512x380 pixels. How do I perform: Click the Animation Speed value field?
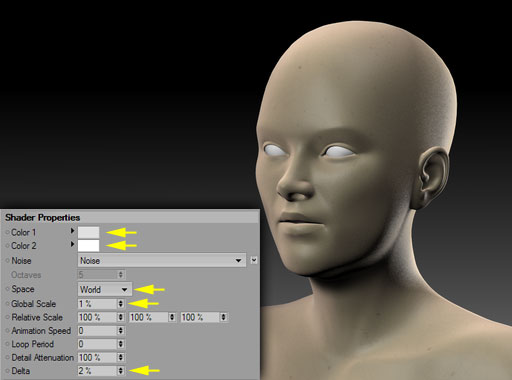tap(97, 331)
